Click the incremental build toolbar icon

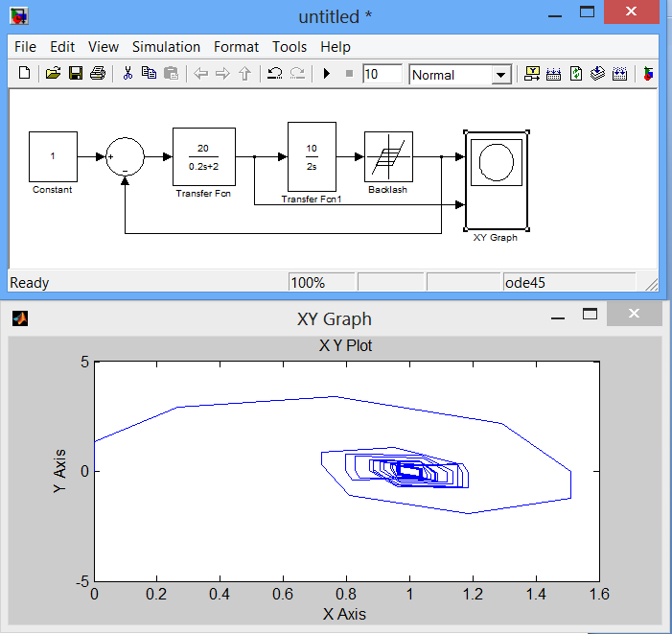554,74
